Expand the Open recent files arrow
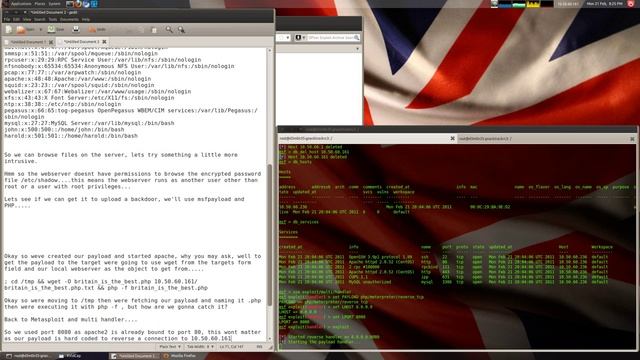Image resolution: width=640 pixels, height=360 pixels. (x=40, y=29)
